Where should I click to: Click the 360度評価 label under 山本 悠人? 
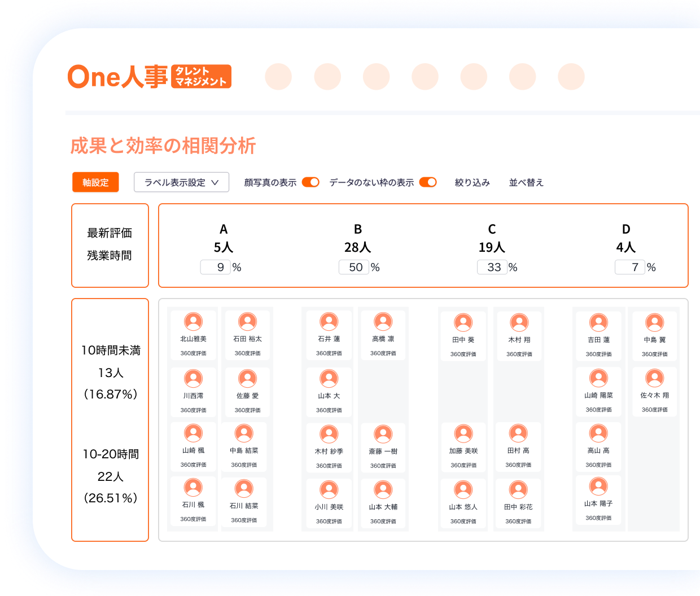(463, 521)
